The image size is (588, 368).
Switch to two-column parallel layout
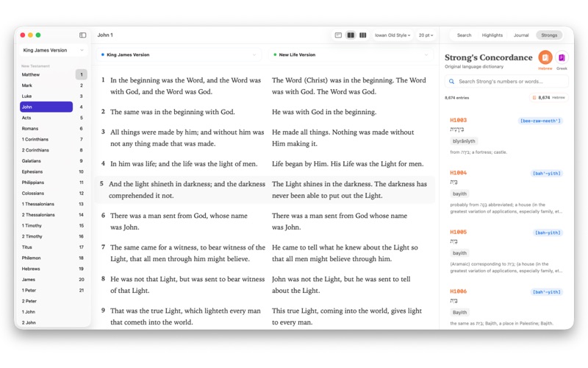pos(351,35)
